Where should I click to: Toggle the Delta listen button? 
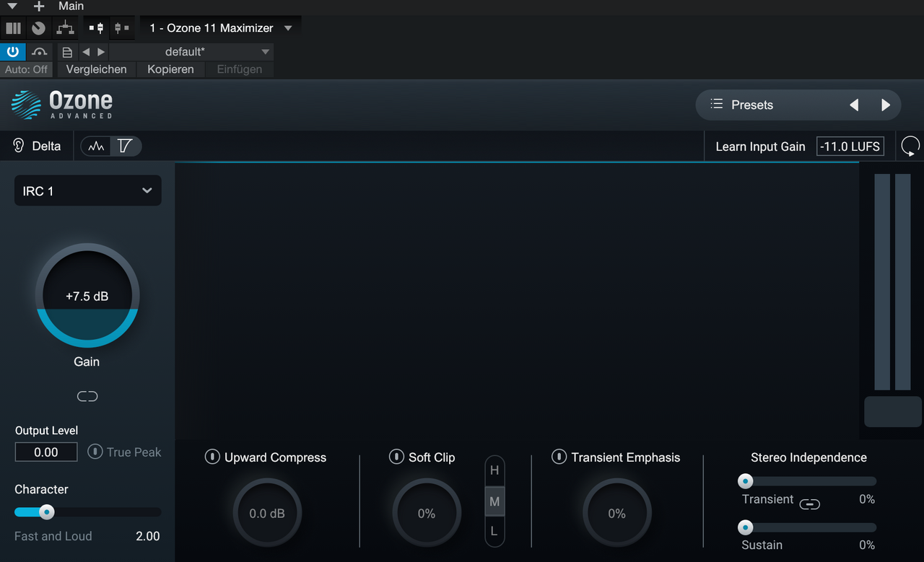38,146
